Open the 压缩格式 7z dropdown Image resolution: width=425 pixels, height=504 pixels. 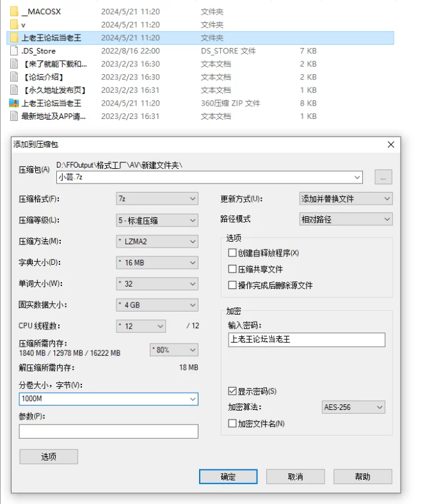pos(157,199)
